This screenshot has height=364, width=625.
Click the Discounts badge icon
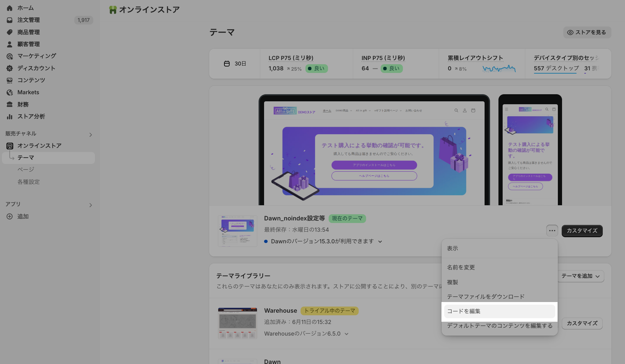[x=10, y=68]
